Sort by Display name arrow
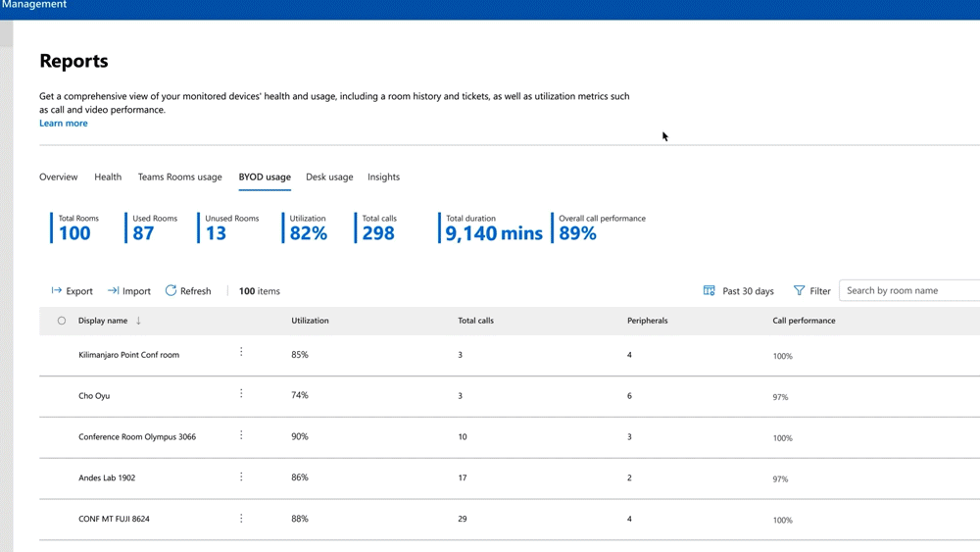The height and width of the screenshot is (552, 980). click(138, 321)
